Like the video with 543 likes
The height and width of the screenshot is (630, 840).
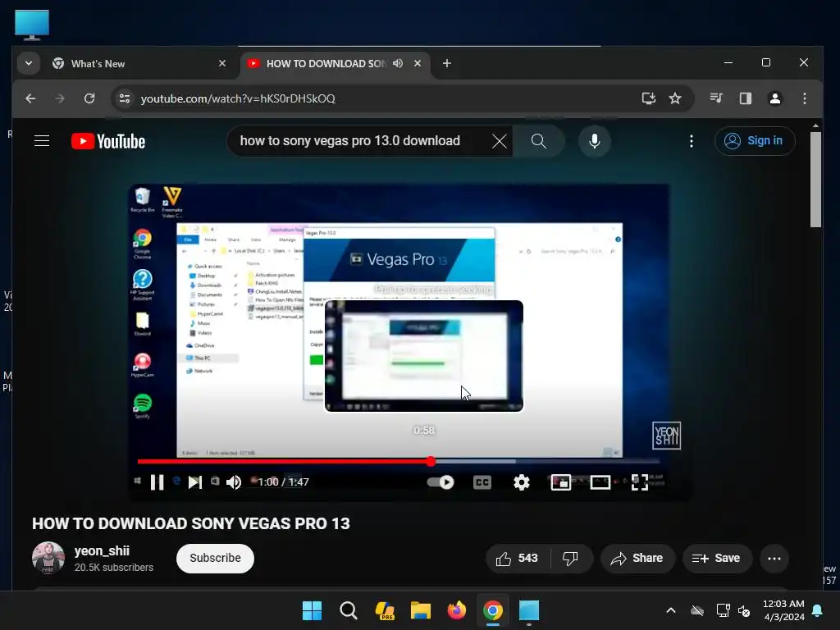[518, 558]
